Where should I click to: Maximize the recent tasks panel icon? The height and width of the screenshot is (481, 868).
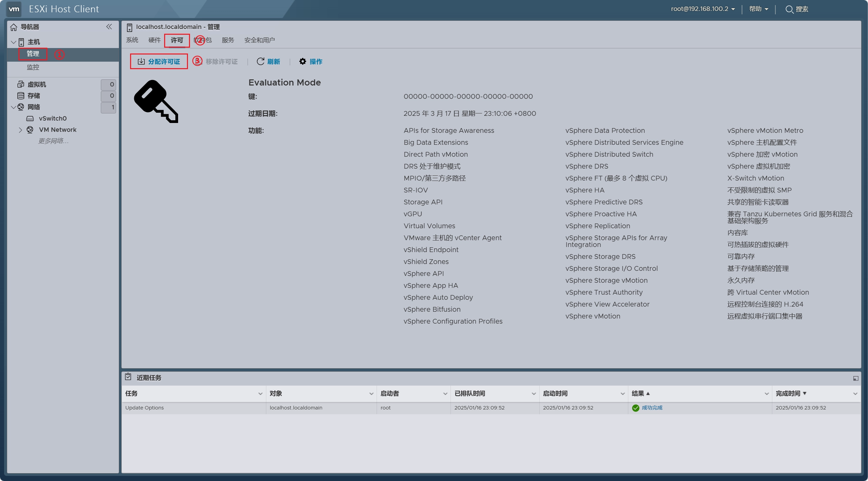855,378
